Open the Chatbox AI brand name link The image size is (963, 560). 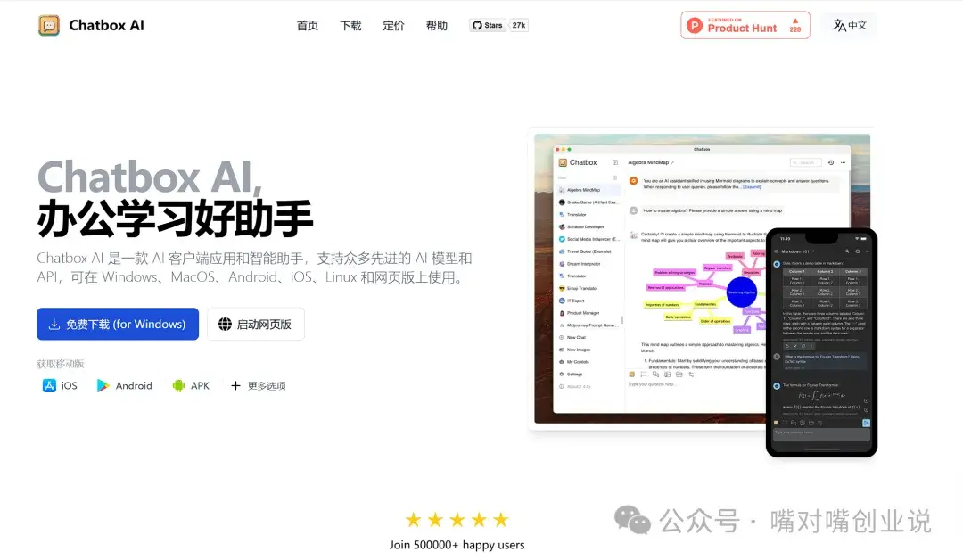106,25
